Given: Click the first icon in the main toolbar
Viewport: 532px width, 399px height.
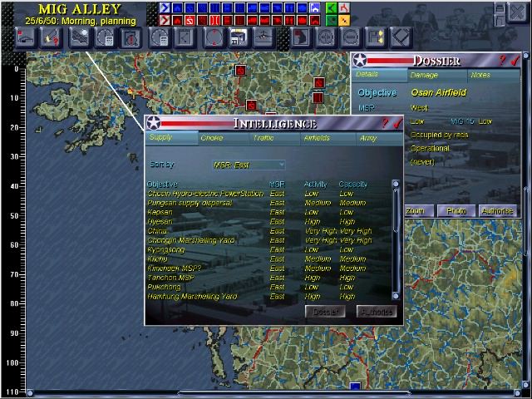Looking at the screenshot, I should pyautogui.click(x=25, y=37).
